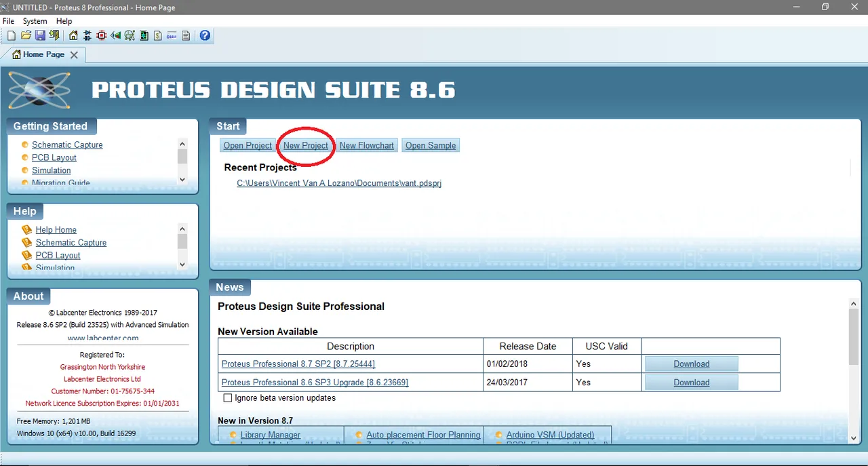The height and width of the screenshot is (466, 868).
Task: Click the Open Project button
Action: coord(248,145)
